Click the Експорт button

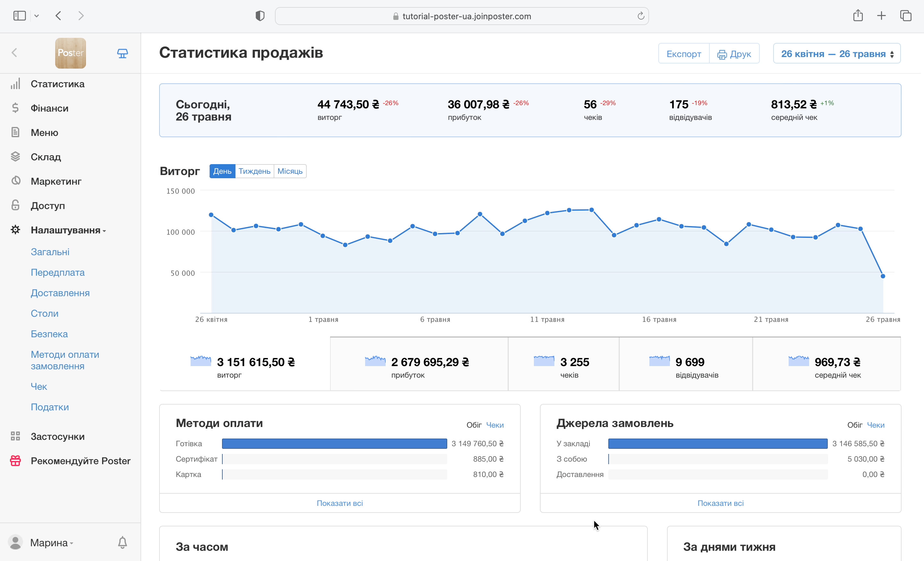[684, 53]
